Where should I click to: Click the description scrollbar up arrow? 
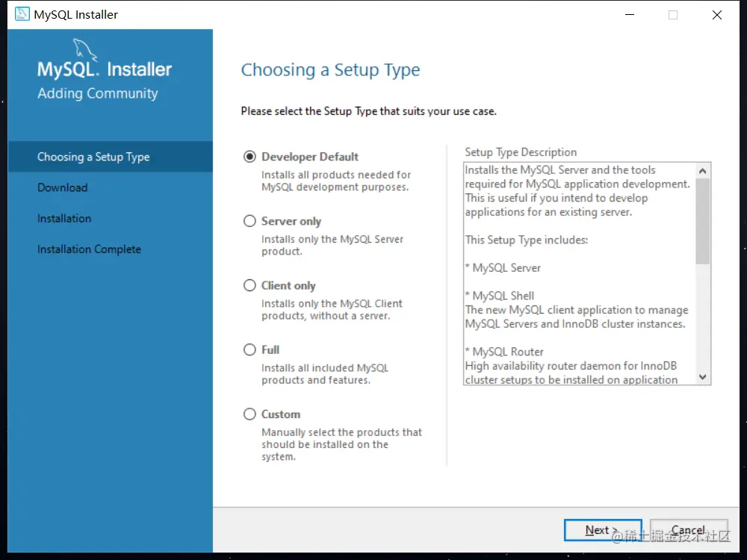click(x=702, y=170)
